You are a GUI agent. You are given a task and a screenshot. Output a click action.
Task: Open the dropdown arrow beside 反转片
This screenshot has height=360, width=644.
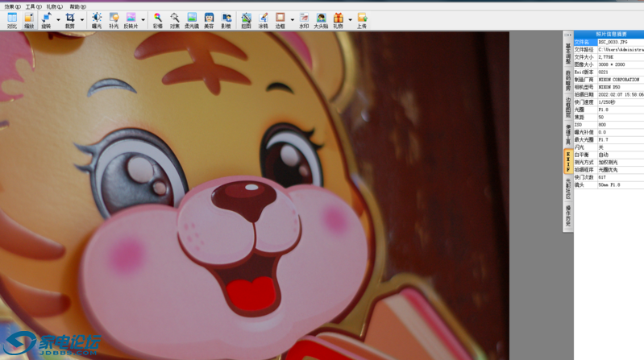(143, 20)
